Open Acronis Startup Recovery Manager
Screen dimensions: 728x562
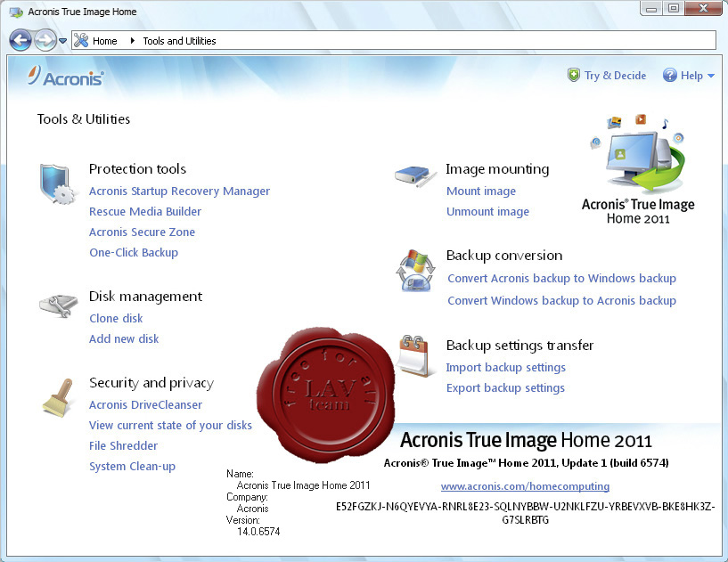pos(179,191)
